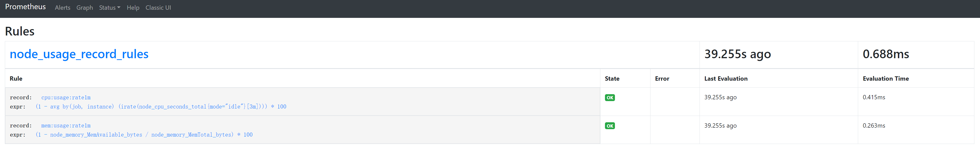Click the Error column header
980x158 pixels.
click(x=662, y=79)
